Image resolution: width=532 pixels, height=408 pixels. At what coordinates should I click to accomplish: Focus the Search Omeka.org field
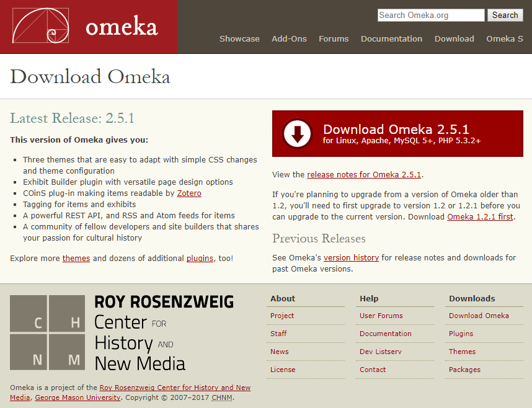[431, 16]
